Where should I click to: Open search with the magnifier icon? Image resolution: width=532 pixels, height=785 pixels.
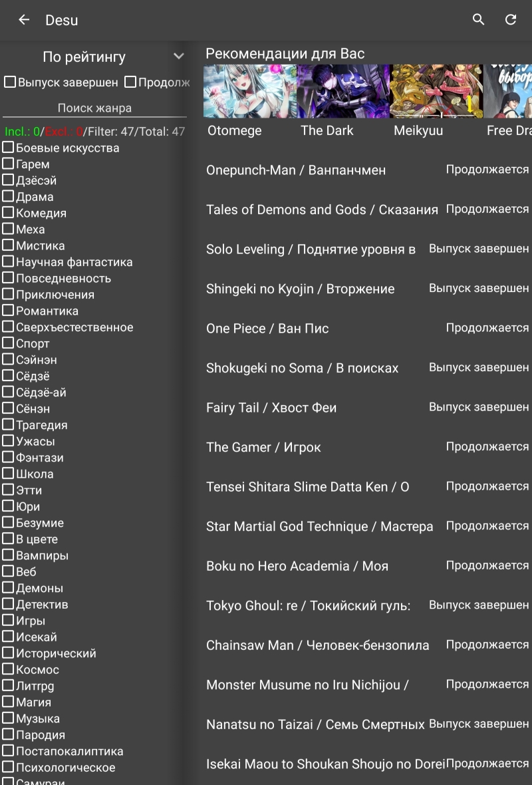point(478,19)
